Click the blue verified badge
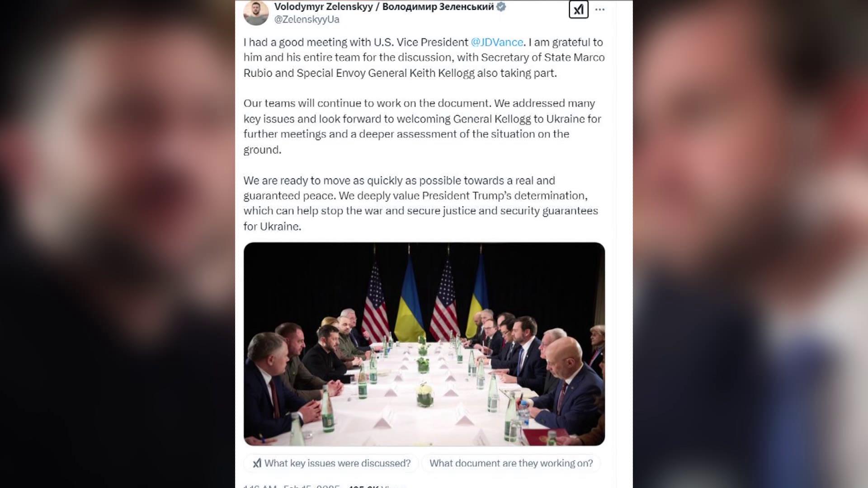868x488 pixels. [501, 7]
